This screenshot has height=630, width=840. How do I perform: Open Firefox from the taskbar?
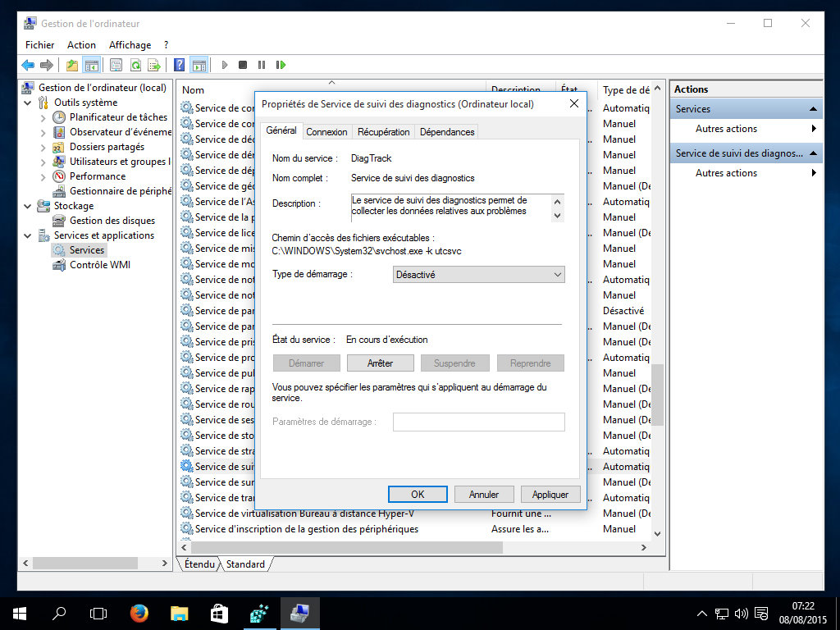(139, 613)
